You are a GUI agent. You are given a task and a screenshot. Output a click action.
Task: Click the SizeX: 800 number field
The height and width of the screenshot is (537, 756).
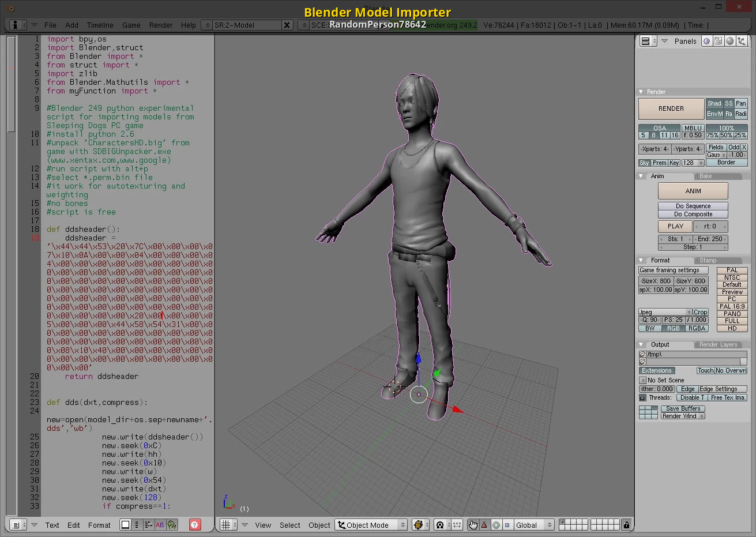656,281
